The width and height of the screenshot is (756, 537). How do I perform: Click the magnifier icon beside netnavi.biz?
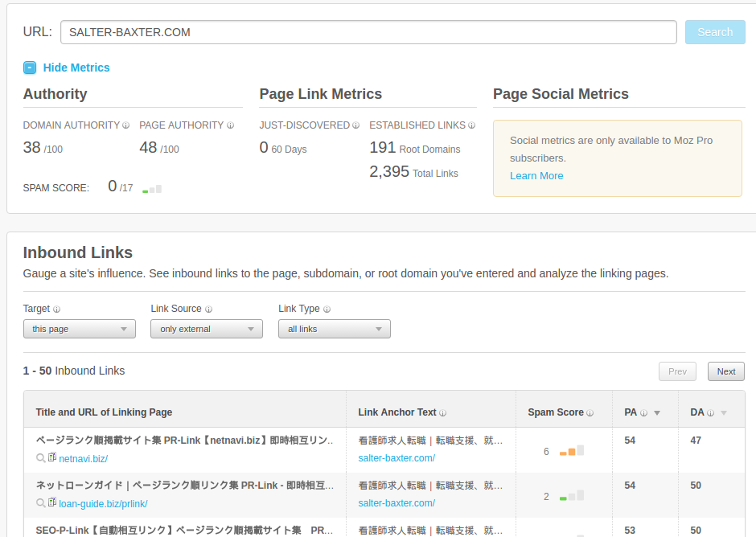[x=40, y=458]
